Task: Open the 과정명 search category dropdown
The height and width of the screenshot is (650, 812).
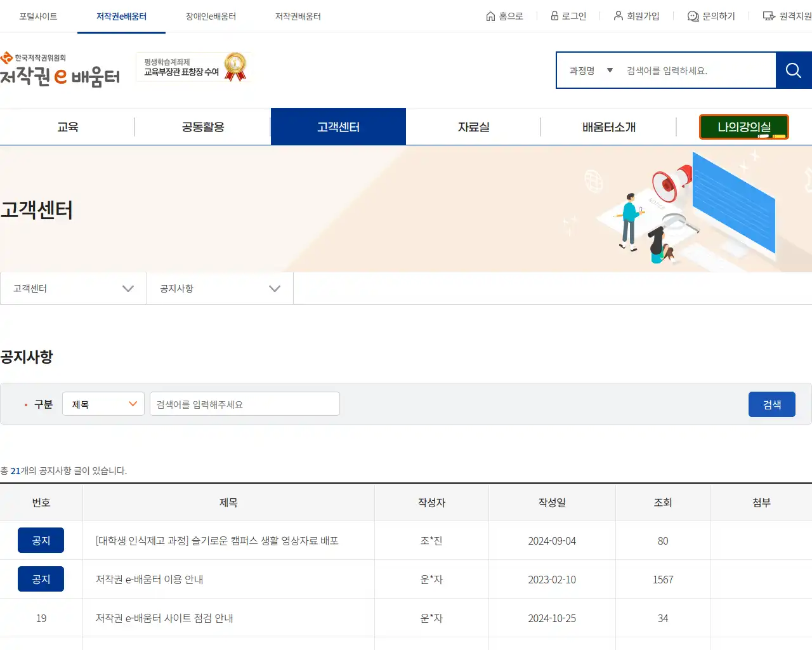Action: click(591, 70)
